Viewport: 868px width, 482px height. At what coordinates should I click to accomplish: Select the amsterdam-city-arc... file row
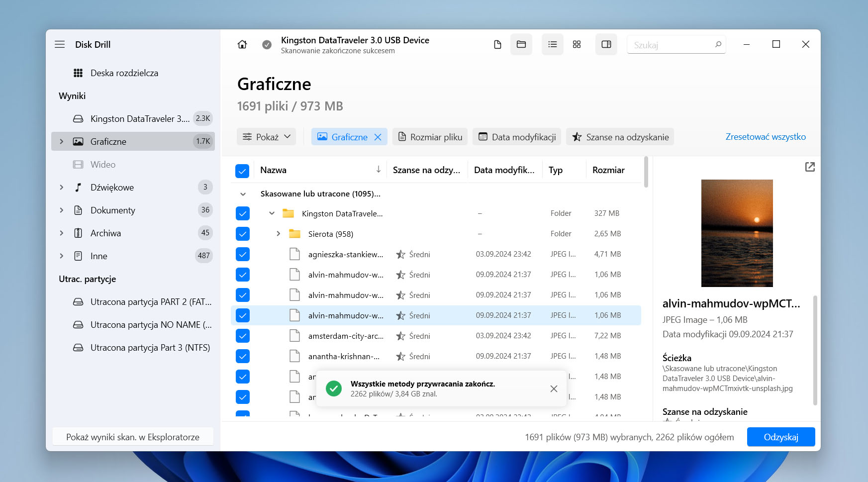coord(436,336)
